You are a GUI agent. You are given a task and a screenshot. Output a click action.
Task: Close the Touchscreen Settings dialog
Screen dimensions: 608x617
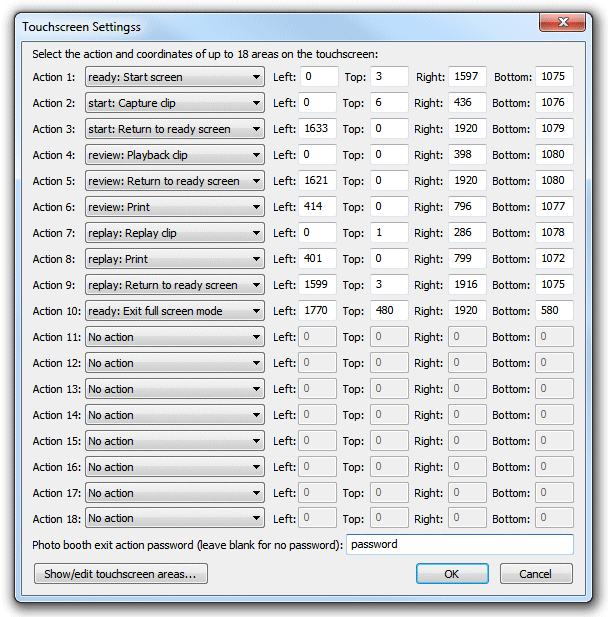[x=563, y=22]
